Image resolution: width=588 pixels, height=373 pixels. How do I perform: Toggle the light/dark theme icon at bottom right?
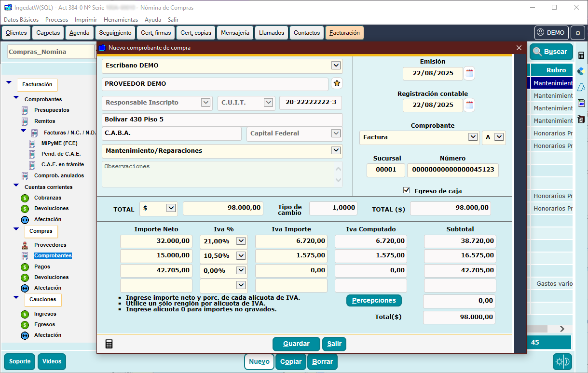(x=562, y=361)
